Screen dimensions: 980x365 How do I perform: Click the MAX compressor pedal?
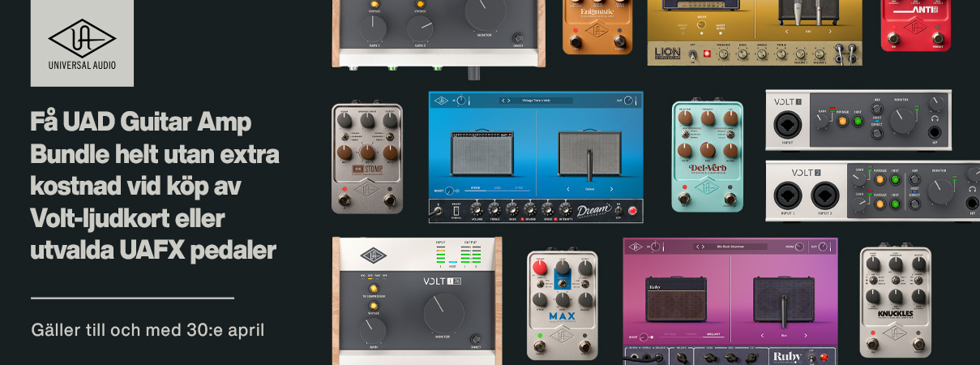pos(563,304)
